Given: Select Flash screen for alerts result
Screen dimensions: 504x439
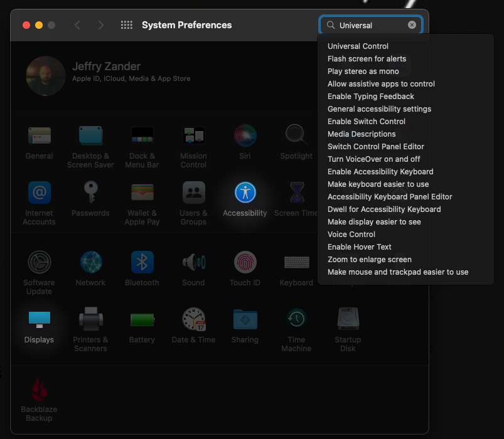Looking at the screenshot, I should [367, 59].
